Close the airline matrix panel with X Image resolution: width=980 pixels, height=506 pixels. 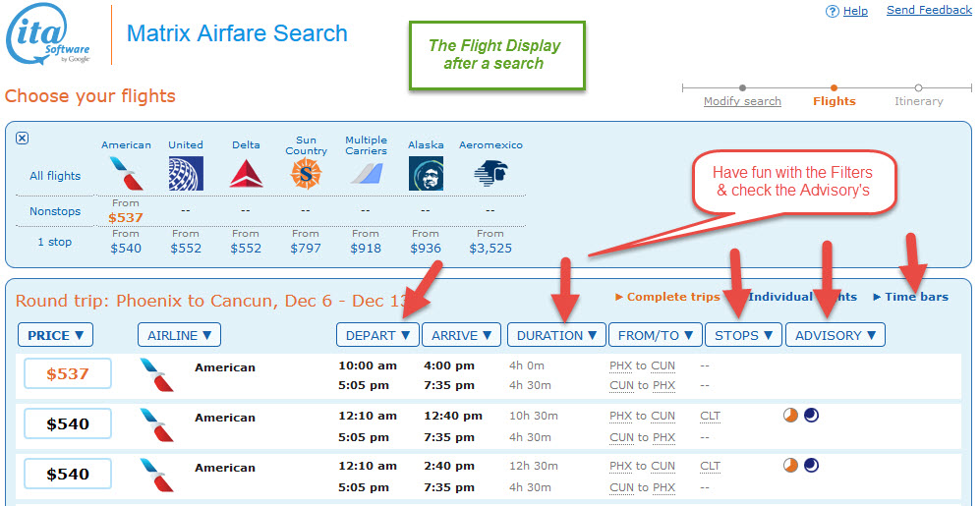pyautogui.click(x=23, y=139)
